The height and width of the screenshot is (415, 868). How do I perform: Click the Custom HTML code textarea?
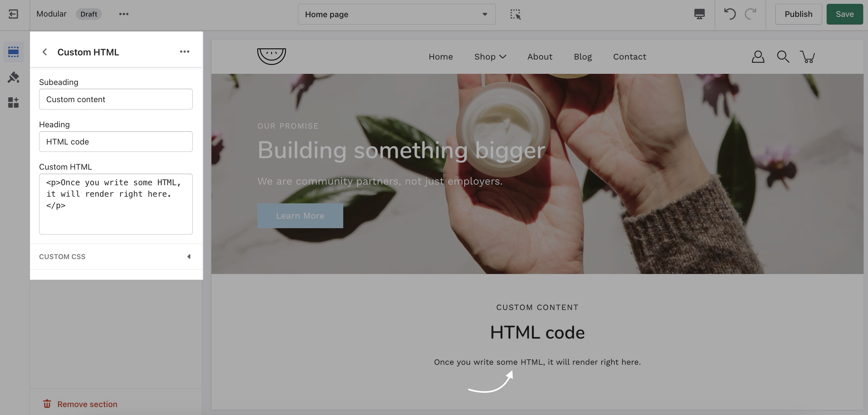[x=116, y=204]
